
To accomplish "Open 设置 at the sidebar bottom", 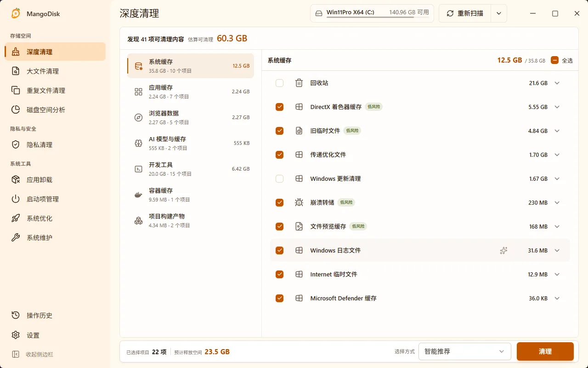I will [x=55, y=335].
